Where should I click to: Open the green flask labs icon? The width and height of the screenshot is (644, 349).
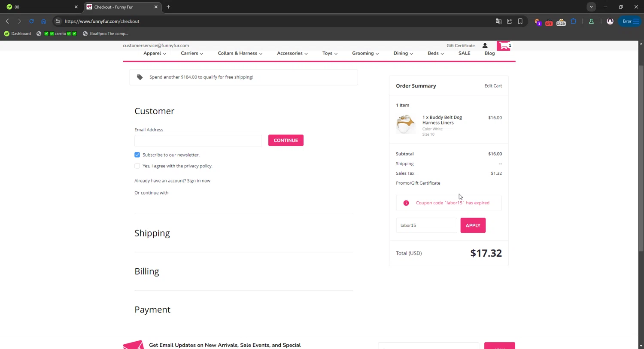tap(591, 21)
